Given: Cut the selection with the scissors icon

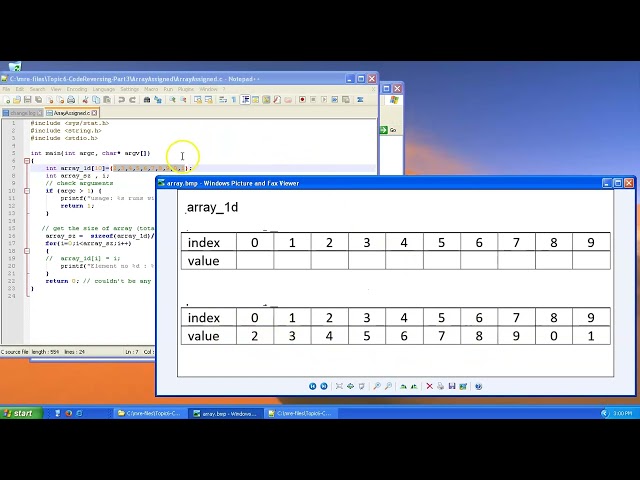Looking at the screenshot, I should (x=85, y=100).
